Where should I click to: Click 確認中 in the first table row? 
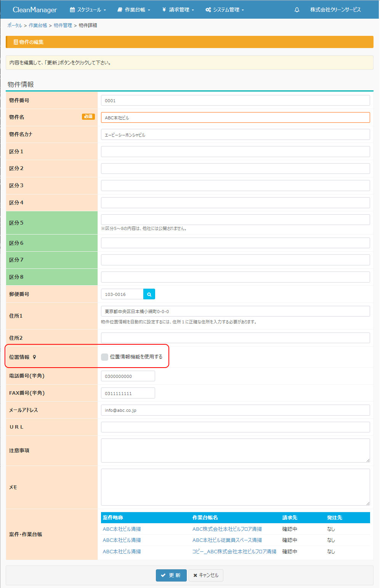[290, 529]
